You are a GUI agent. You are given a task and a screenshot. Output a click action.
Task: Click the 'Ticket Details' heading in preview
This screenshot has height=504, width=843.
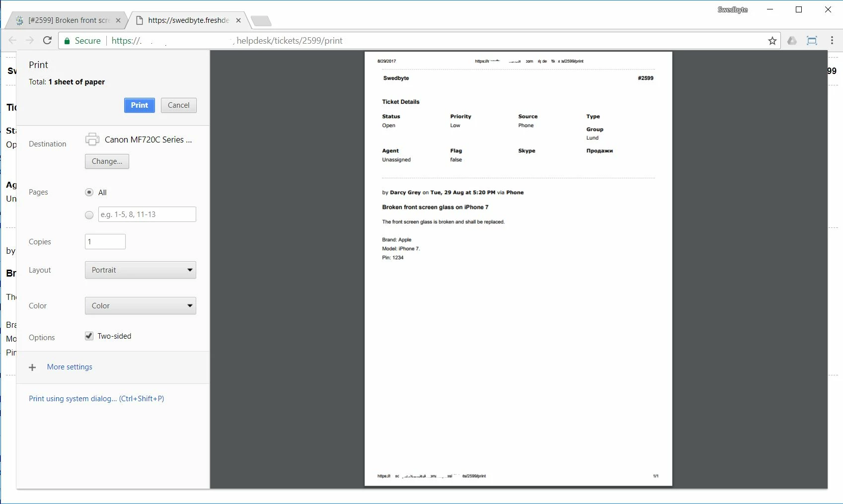click(x=400, y=102)
